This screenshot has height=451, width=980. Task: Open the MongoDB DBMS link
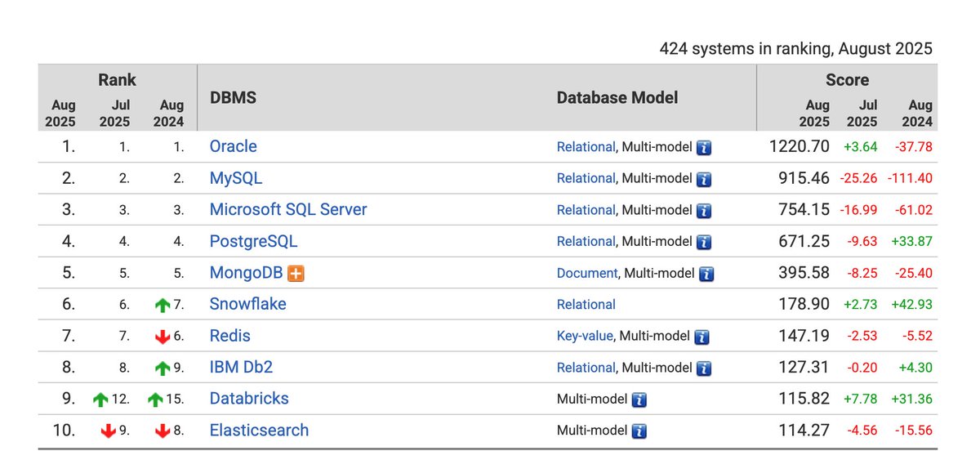[246, 273]
